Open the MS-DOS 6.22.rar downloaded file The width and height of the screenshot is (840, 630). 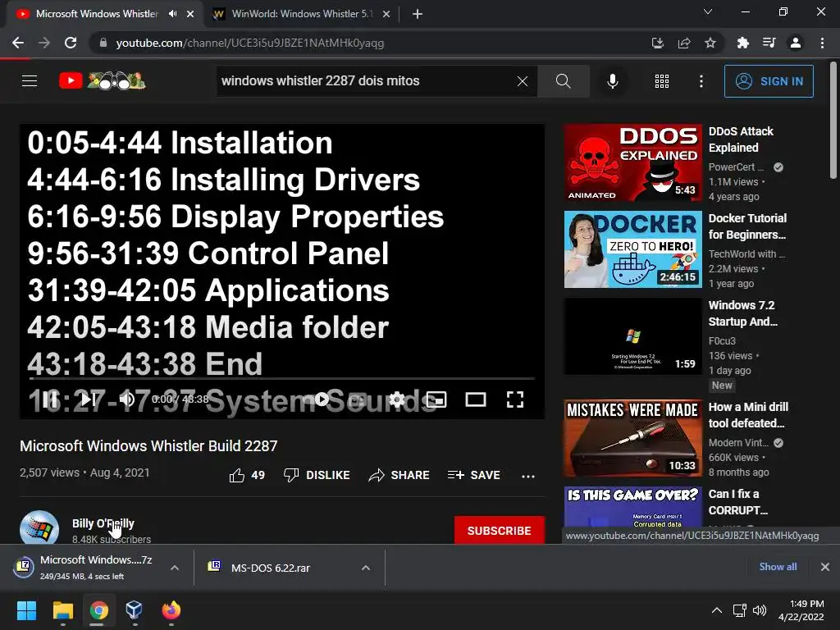(x=271, y=568)
